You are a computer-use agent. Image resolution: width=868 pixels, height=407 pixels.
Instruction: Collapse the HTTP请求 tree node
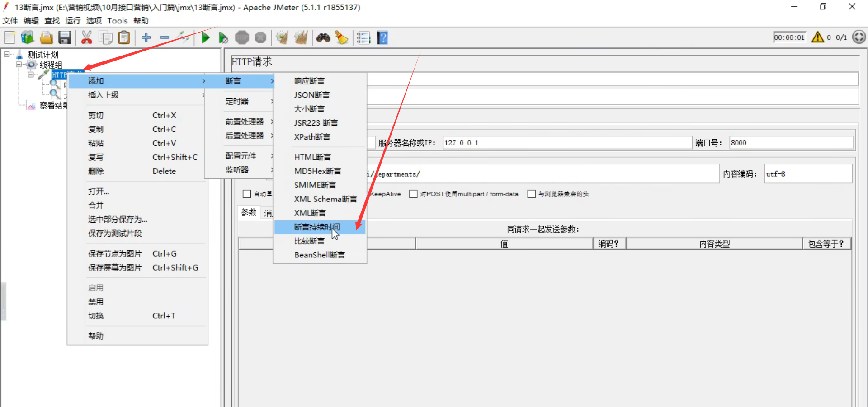[x=31, y=75]
